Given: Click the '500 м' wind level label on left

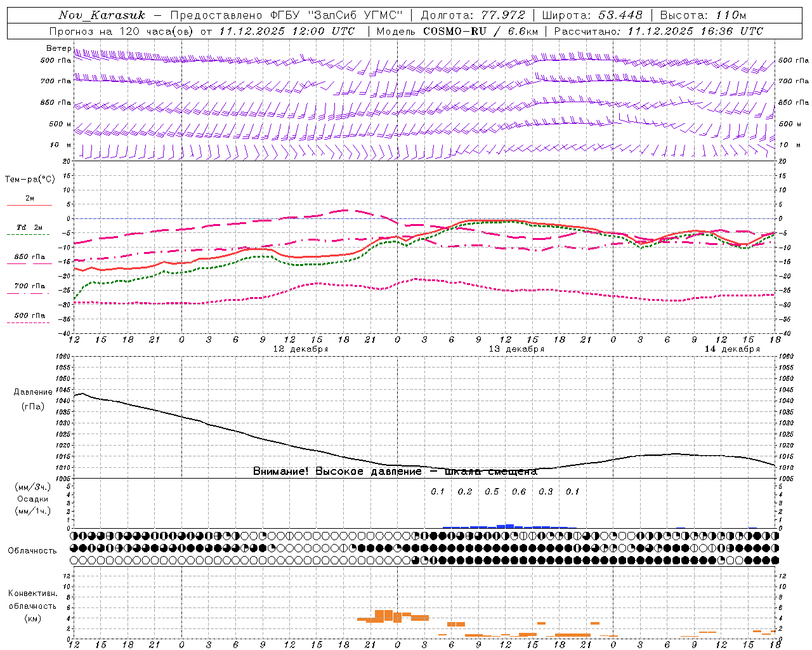Looking at the screenshot, I should [60, 124].
